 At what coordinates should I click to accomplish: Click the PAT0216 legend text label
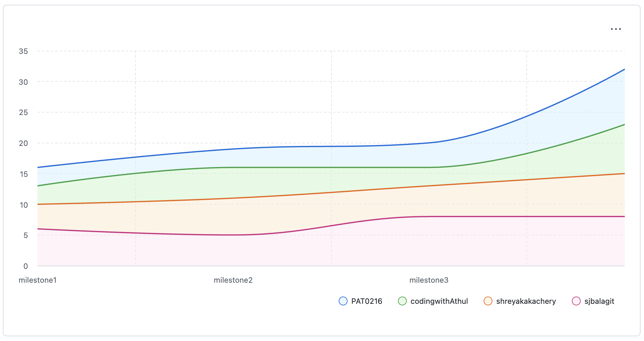tap(366, 301)
